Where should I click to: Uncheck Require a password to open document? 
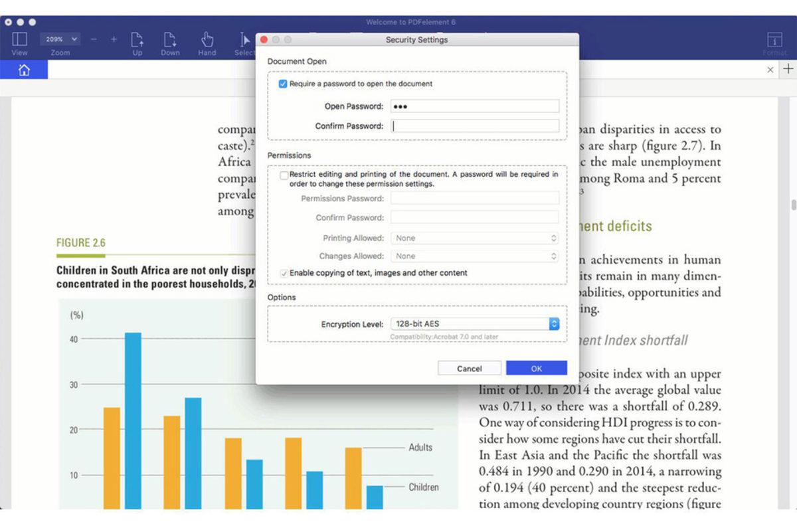pyautogui.click(x=283, y=84)
